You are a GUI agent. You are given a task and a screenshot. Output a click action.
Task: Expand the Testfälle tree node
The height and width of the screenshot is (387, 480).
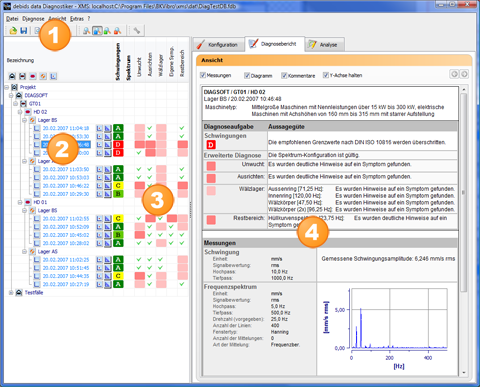12,293
